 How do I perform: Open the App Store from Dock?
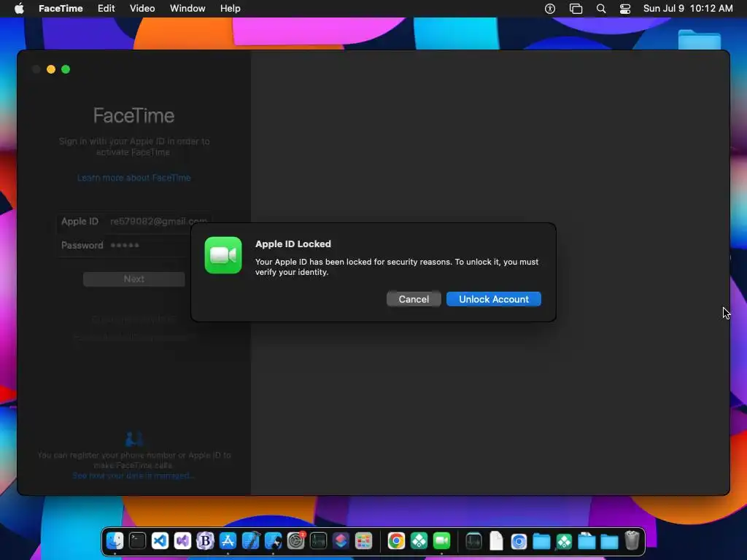point(228,541)
